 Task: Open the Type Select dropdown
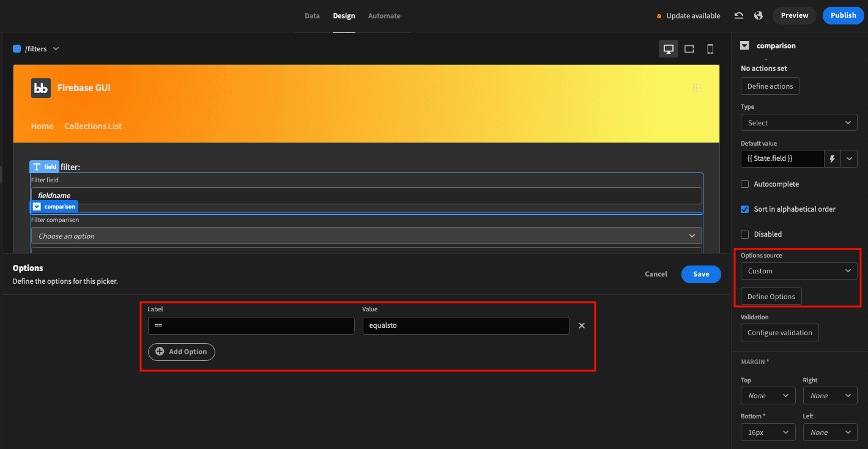tap(799, 123)
